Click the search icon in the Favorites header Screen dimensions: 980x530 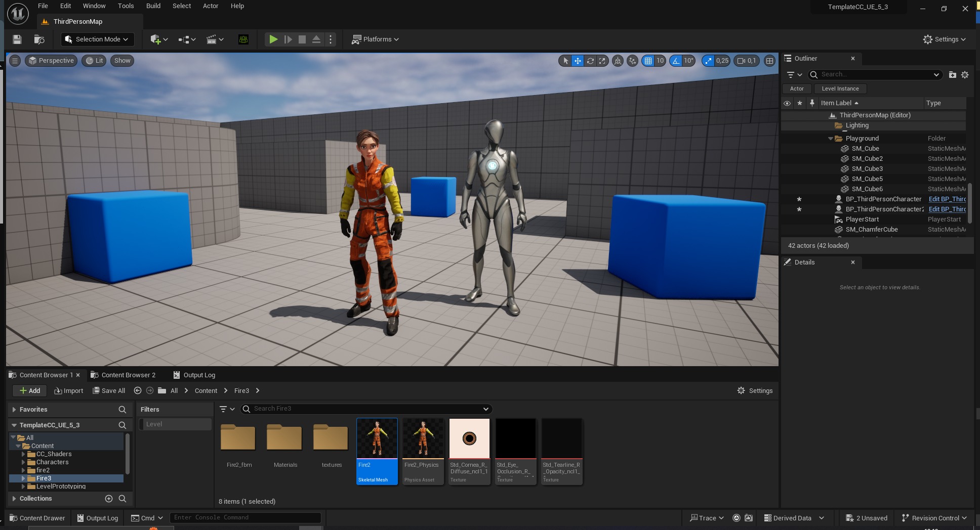[123, 410]
